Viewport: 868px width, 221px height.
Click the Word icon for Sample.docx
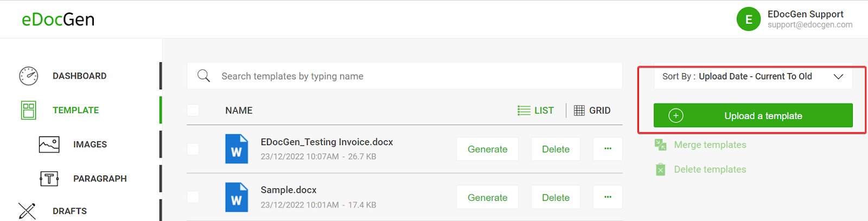coord(237,197)
